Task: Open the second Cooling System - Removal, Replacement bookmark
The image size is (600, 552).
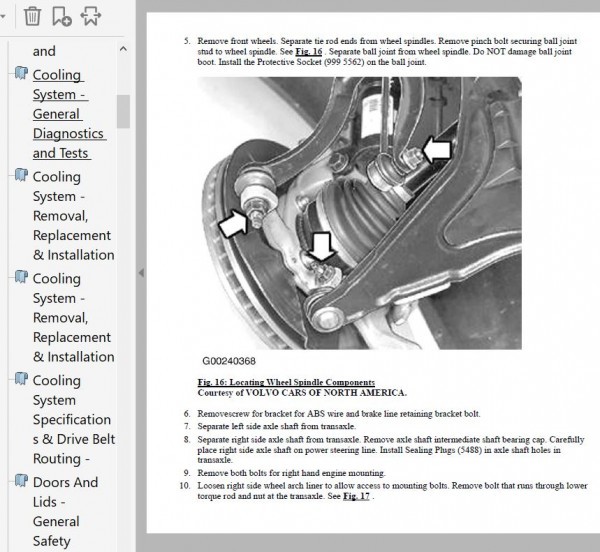Action: tap(73, 318)
